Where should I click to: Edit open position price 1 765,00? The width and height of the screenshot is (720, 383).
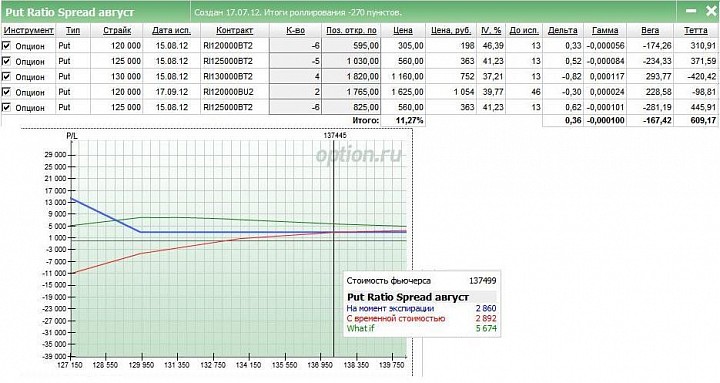point(351,92)
